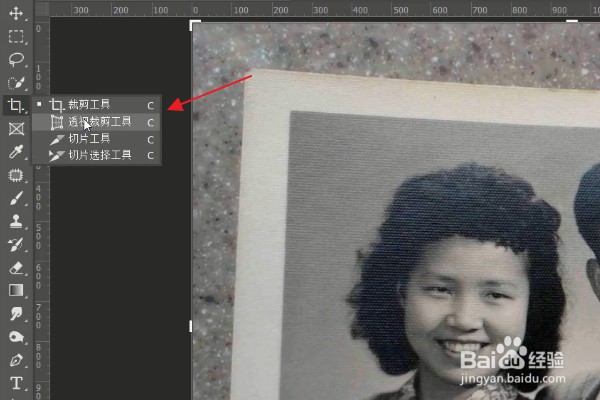The image size is (600, 400).
Task: Click the left-edge crop handle
Action: (191, 326)
